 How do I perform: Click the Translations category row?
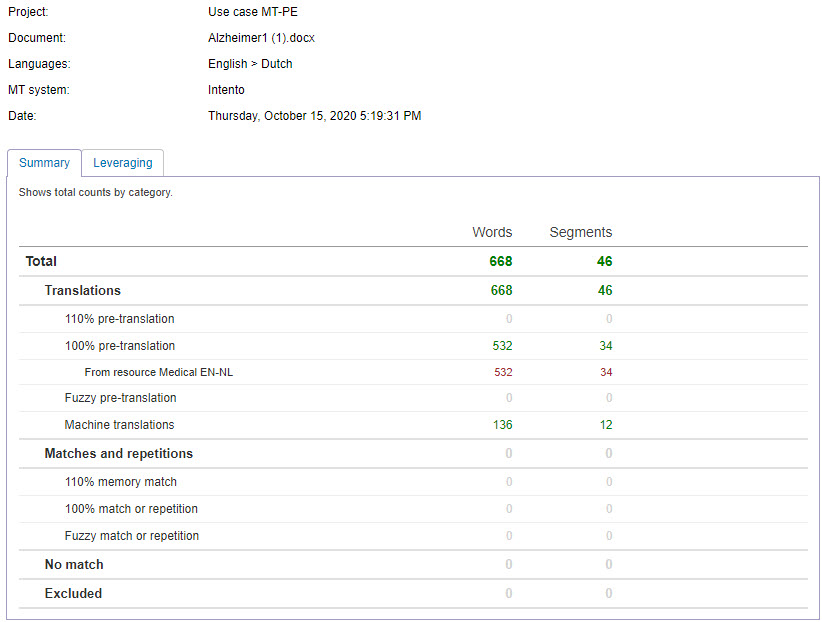82,290
